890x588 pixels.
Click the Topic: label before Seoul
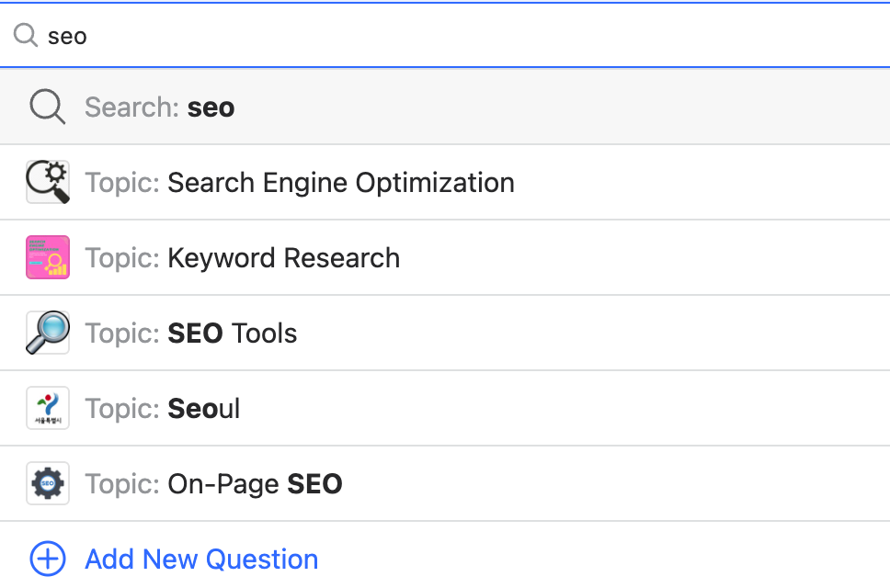[x=122, y=409]
